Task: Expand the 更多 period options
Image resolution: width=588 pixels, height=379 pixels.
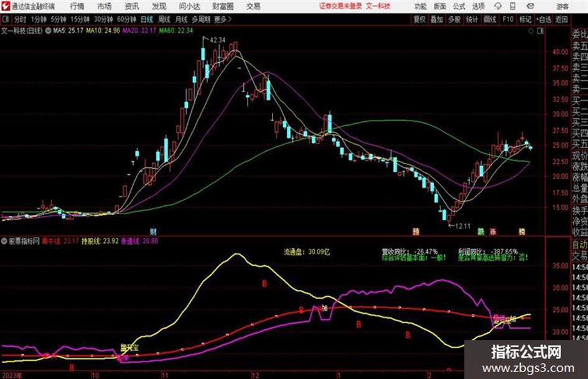Action: click(223, 19)
